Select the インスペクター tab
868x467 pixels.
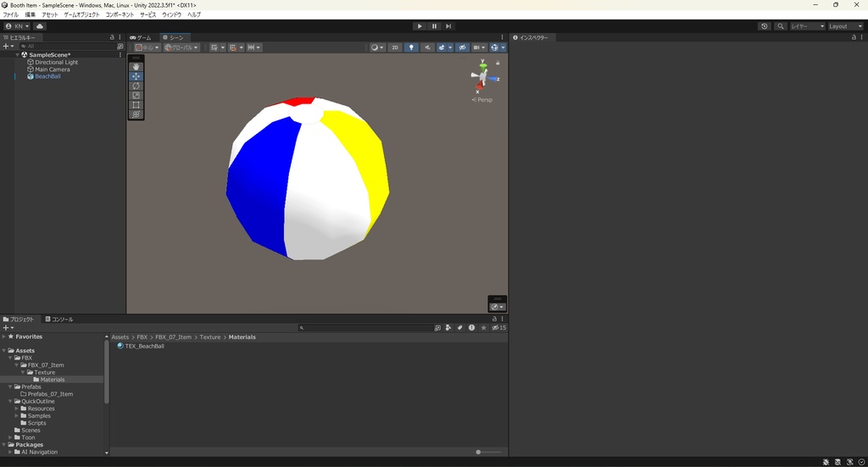(x=531, y=37)
